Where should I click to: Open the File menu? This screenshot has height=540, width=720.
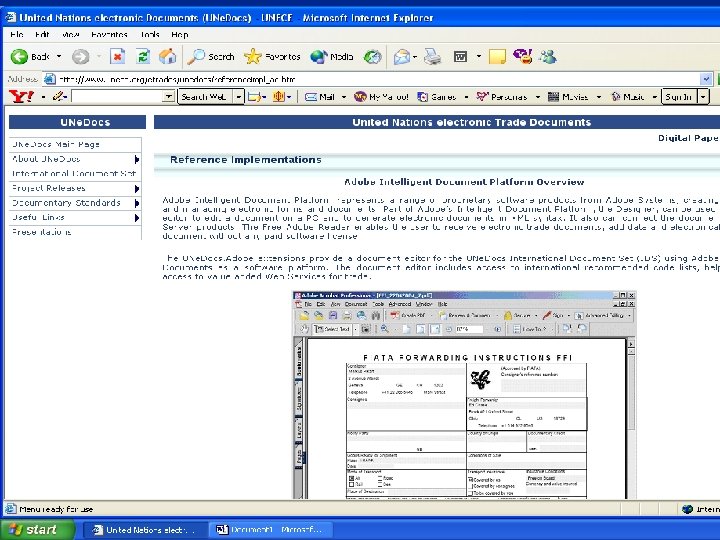tap(17, 34)
